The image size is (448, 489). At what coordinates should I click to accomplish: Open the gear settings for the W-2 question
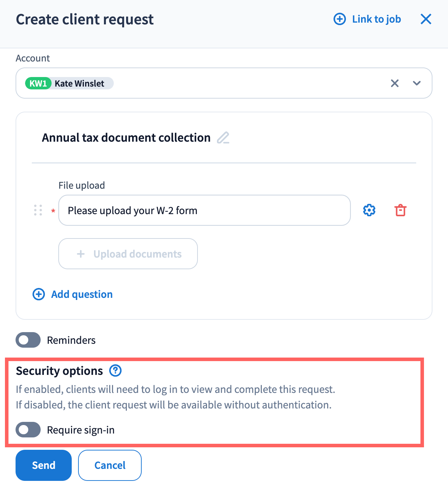point(369,210)
